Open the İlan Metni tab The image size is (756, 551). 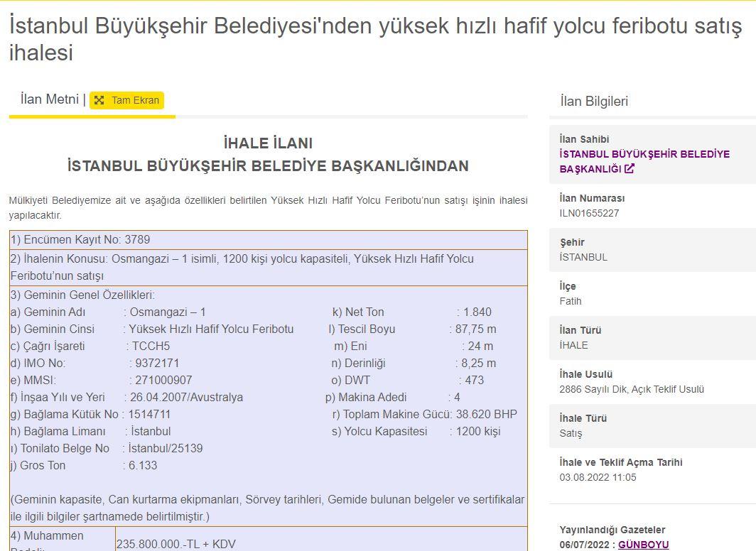point(49,99)
